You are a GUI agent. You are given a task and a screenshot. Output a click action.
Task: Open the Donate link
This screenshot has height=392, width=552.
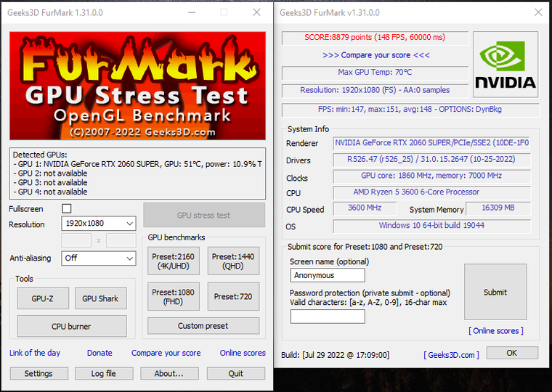click(x=100, y=353)
